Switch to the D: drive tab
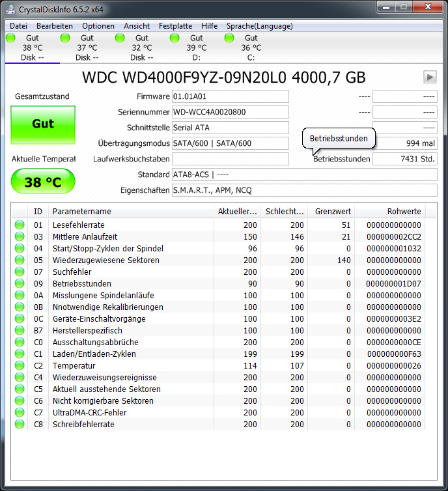Image resolution: width=448 pixels, height=491 pixels. (x=196, y=48)
